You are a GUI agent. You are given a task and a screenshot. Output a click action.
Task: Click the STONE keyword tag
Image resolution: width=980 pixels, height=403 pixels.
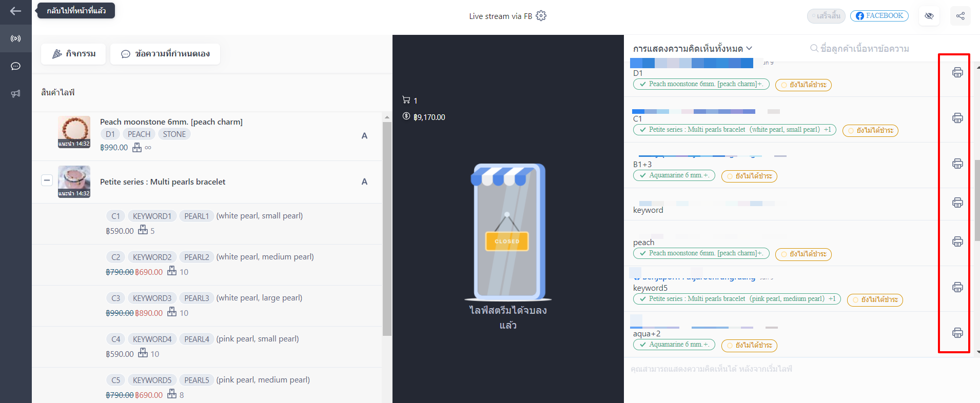click(x=174, y=134)
